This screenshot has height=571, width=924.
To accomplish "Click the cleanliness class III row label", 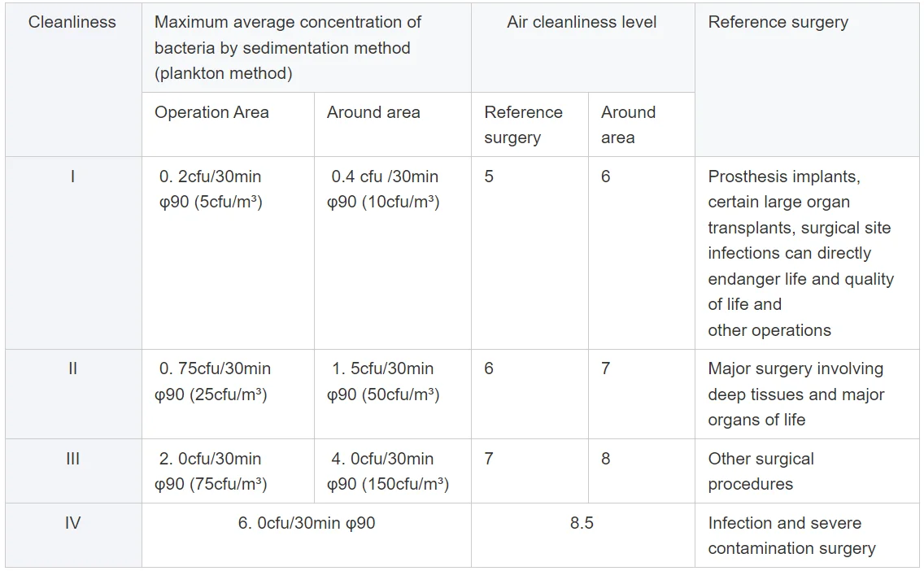I will pyautogui.click(x=72, y=459).
